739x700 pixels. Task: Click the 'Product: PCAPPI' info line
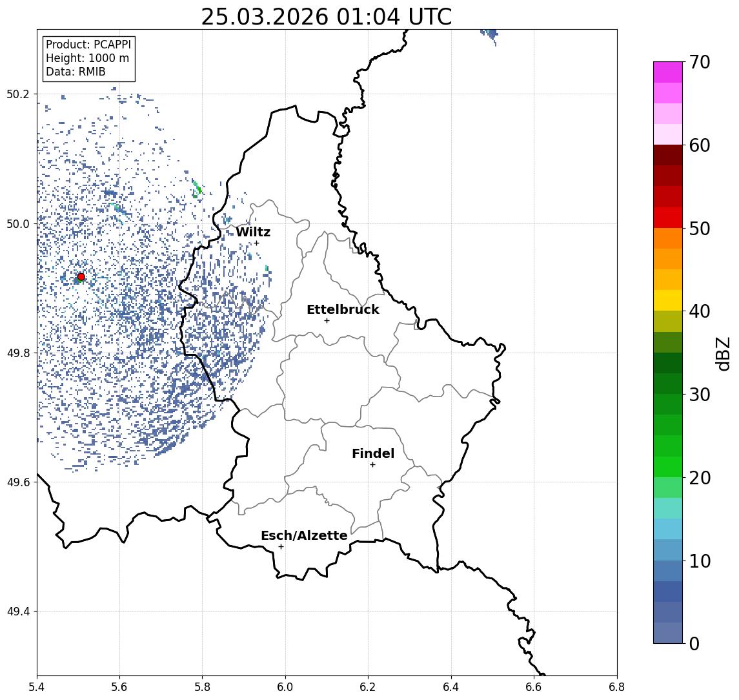88,45
